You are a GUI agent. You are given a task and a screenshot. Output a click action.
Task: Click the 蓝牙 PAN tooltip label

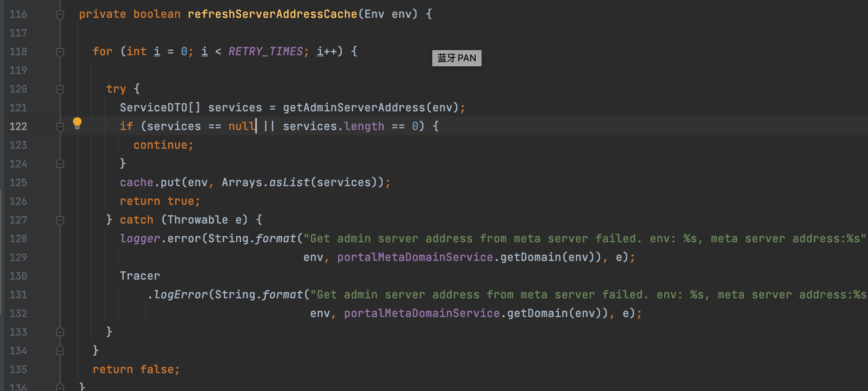pyautogui.click(x=457, y=58)
